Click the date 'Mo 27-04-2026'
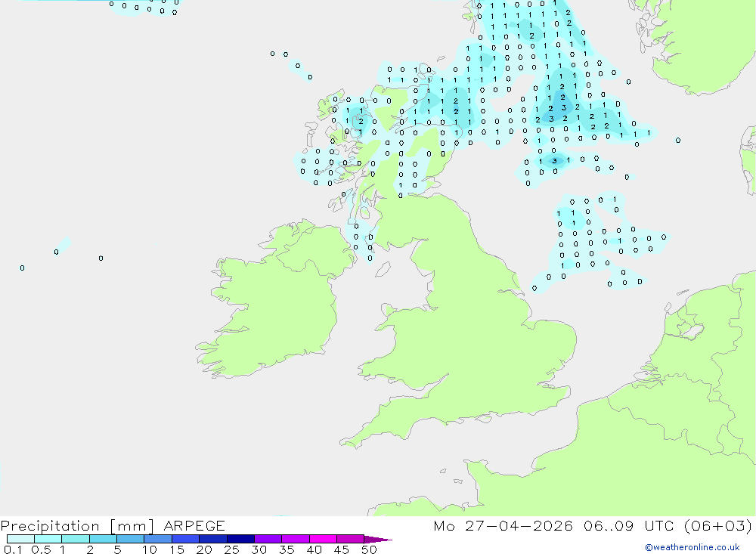Screen dimensions: 756x554 point(503,526)
